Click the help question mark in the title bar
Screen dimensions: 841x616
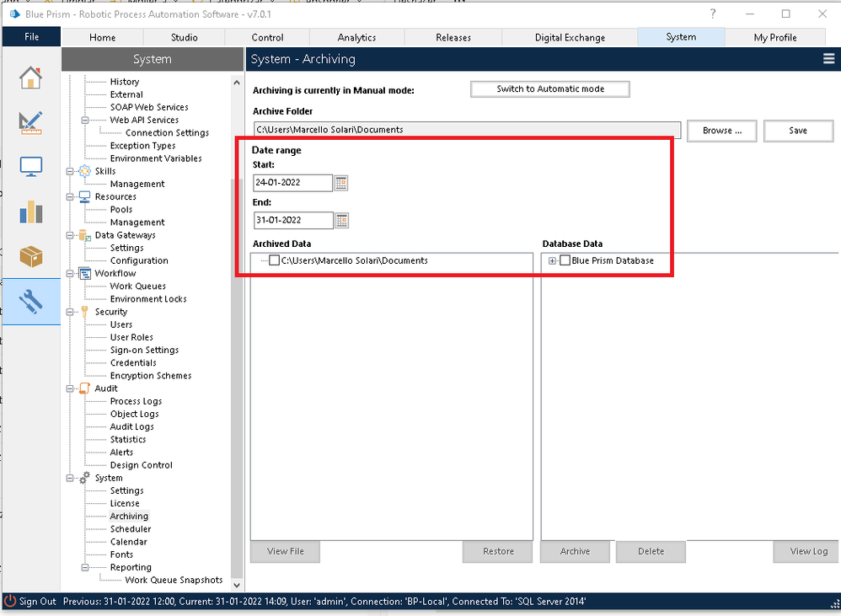point(713,14)
